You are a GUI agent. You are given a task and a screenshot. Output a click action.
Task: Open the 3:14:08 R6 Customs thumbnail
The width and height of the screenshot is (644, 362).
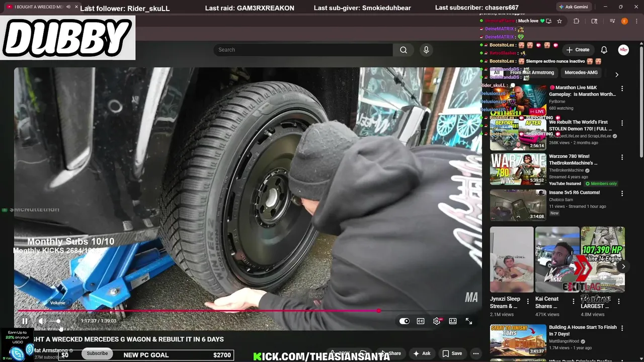click(x=518, y=205)
